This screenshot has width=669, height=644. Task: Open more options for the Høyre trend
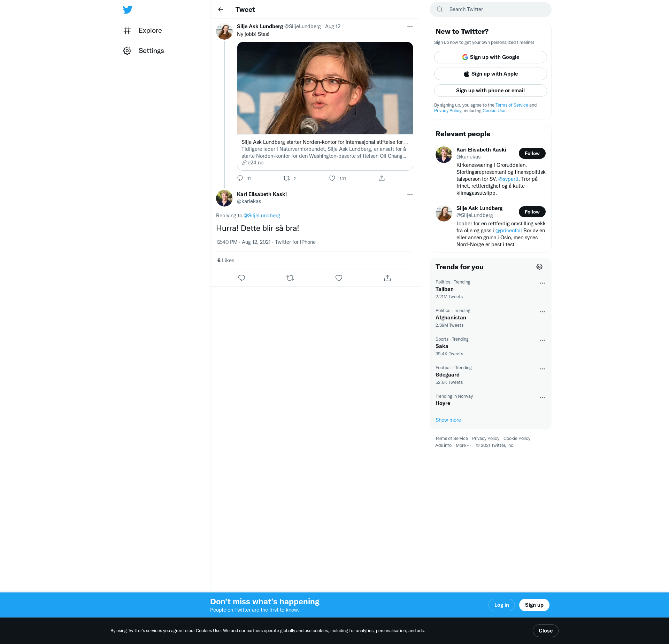[x=542, y=397]
